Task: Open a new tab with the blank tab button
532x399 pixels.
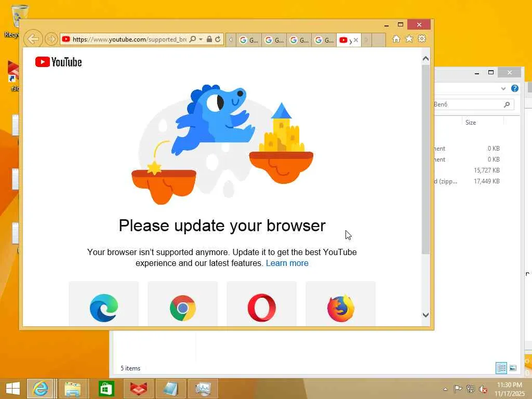Action: point(378,40)
